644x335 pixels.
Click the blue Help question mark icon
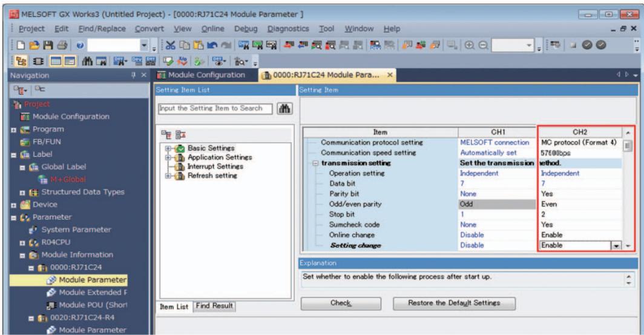click(x=80, y=45)
